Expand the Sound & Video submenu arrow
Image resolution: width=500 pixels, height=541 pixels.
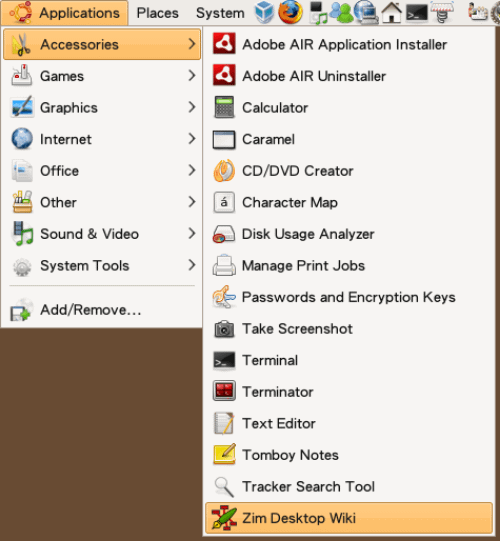coord(192,234)
